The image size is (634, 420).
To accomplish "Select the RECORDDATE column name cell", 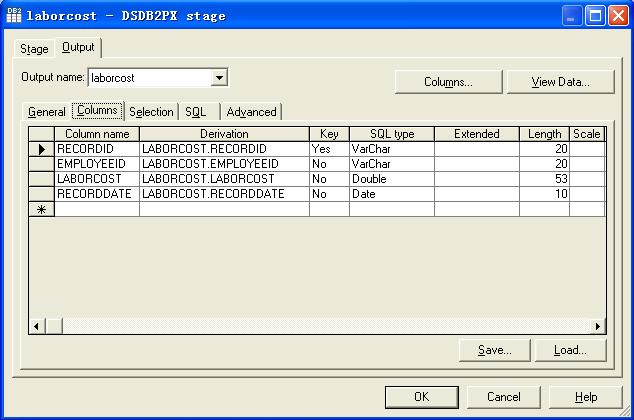I will (97, 194).
